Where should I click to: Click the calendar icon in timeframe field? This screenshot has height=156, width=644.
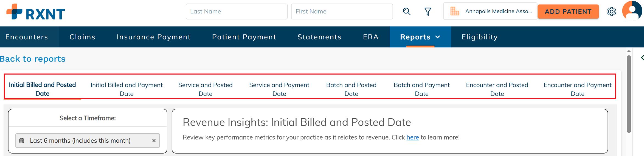pos(22,141)
